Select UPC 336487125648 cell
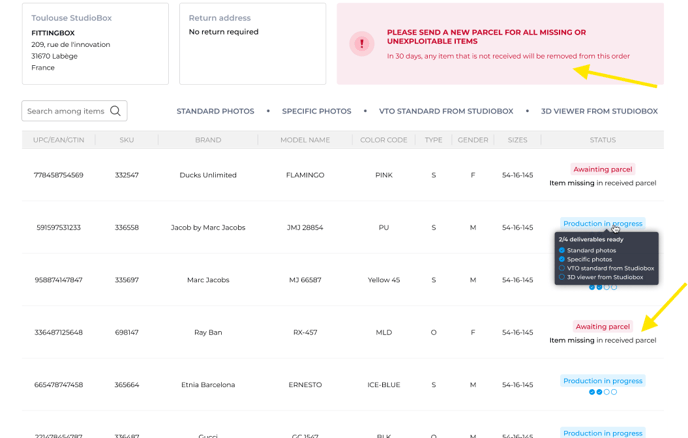 coord(59,332)
